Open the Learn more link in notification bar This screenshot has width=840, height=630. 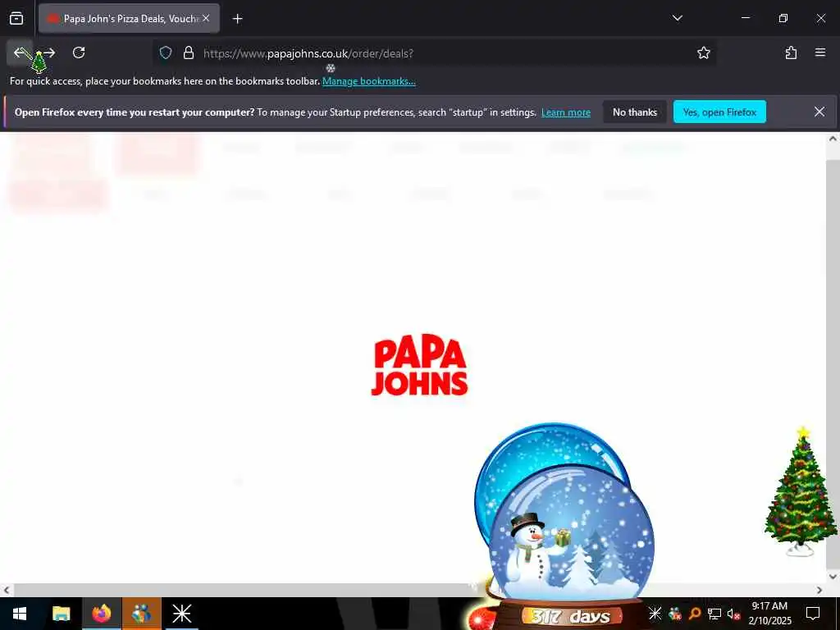566,112
